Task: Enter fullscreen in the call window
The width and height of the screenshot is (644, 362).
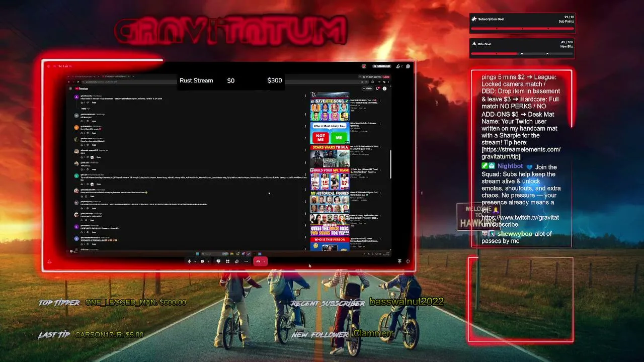Action: pos(408,261)
